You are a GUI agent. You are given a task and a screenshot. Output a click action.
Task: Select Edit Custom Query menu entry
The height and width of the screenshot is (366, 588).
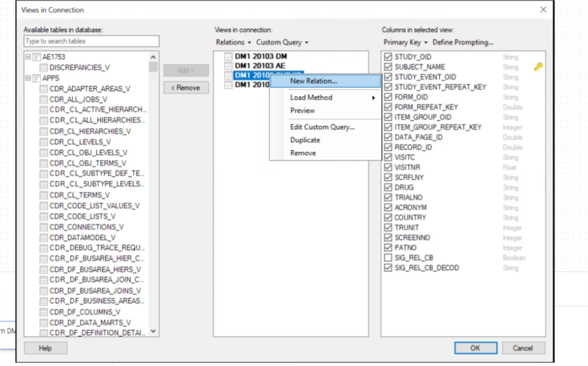(x=322, y=127)
